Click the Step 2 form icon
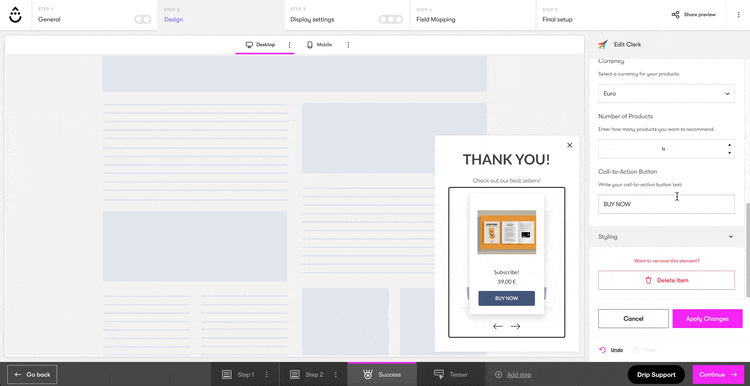The width and height of the screenshot is (750, 386). 296,375
